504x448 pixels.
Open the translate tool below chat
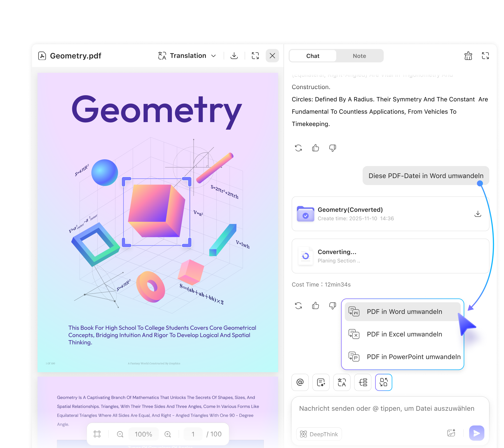point(342,382)
